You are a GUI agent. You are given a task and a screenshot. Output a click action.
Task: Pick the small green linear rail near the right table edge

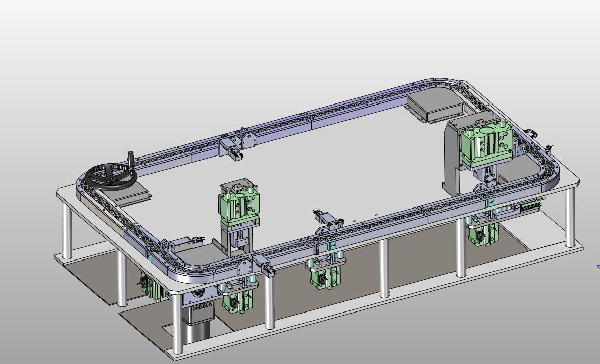[x=530, y=206]
